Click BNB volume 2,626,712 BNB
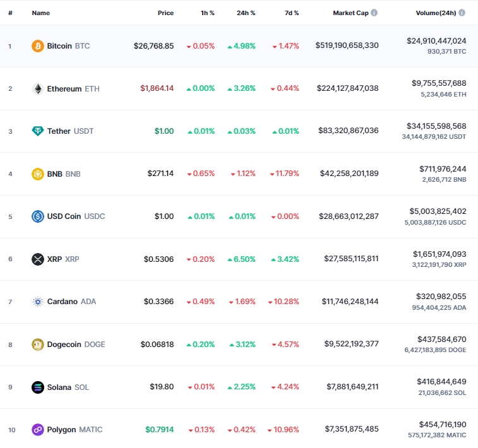This screenshot has height=448, width=478. (x=444, y=180)
